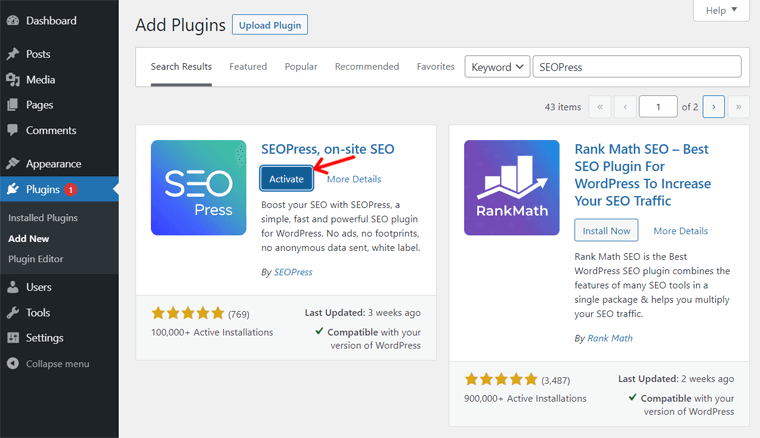Go to the next results page
760x438 pixels.
point(713,107)
